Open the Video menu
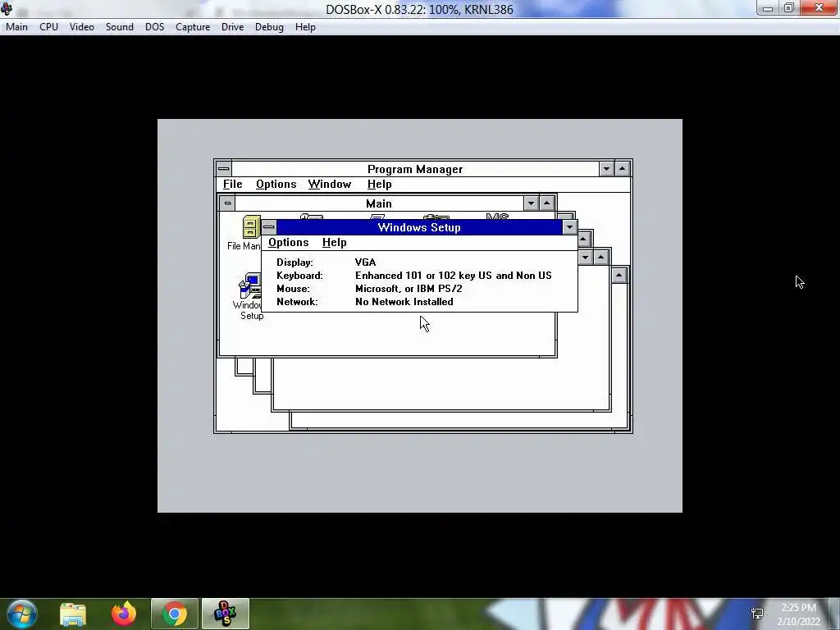Image resolution: width=840 pixels, height=630 pixels. [81, 27]
